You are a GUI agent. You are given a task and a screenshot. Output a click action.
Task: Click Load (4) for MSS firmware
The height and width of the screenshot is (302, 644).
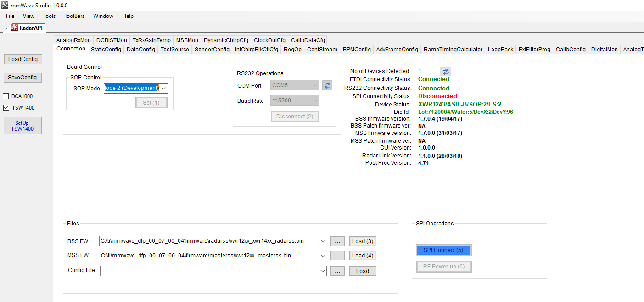(x=363, y=255)
